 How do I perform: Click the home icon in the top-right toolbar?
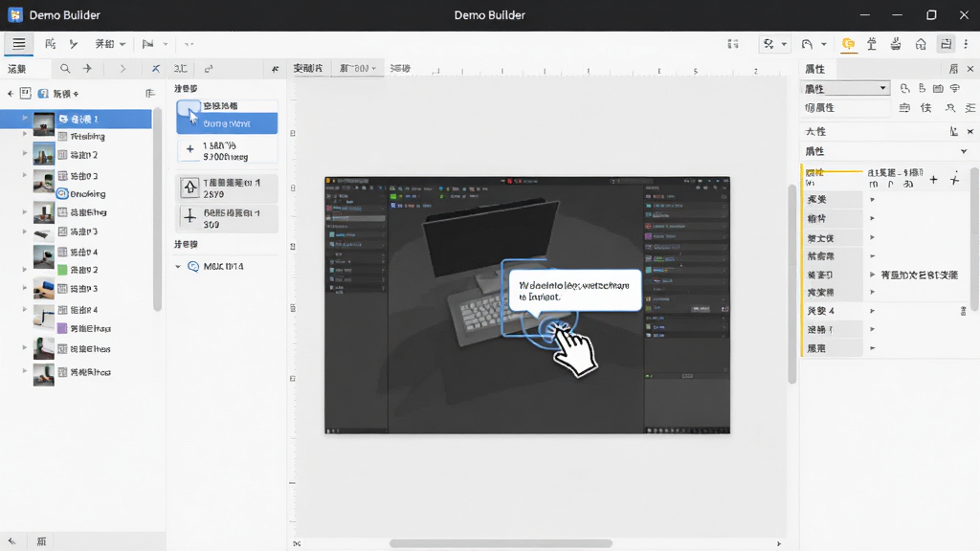921,44
